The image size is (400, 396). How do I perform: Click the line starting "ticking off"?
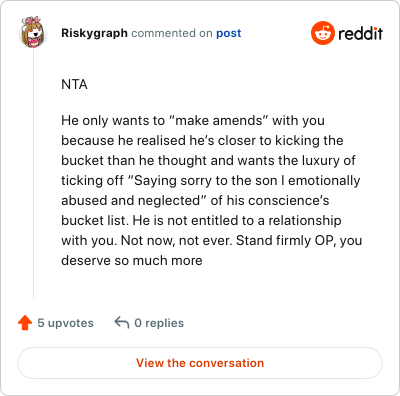point(211,180)
